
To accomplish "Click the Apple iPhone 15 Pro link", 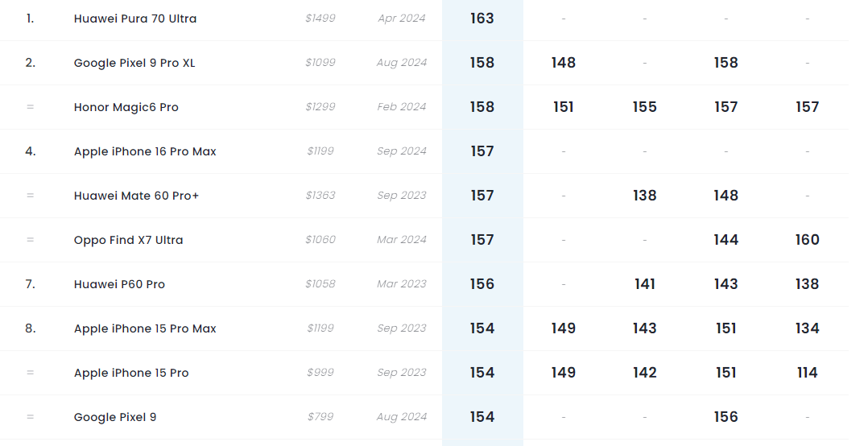I will [x=131, y=373].
